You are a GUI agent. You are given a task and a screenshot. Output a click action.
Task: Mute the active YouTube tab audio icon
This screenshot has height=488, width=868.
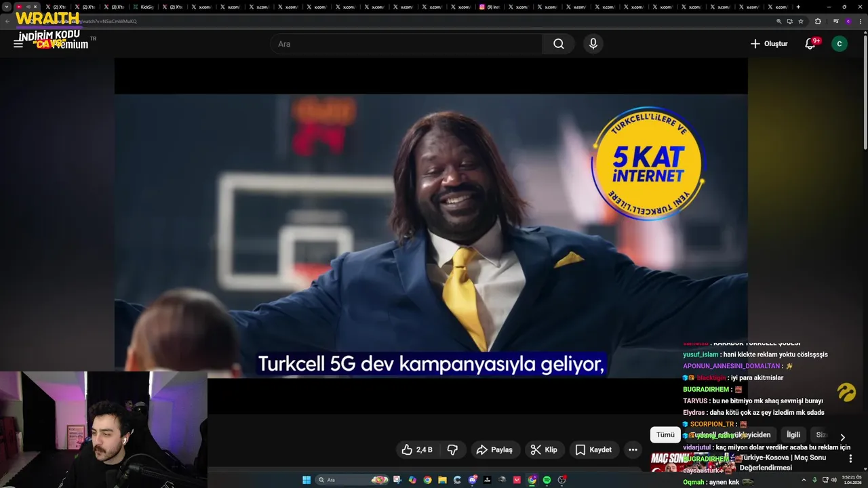pyautogui.click(x=27, y=7)
